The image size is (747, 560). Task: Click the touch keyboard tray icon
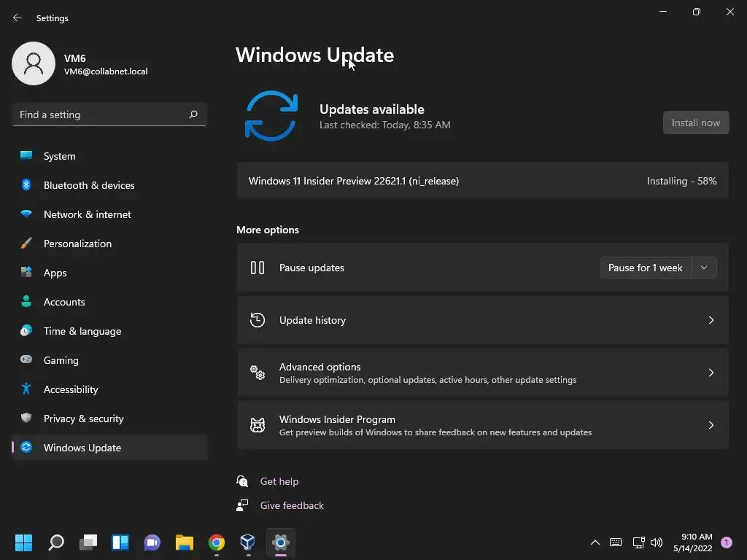click(x=616, y=542)
